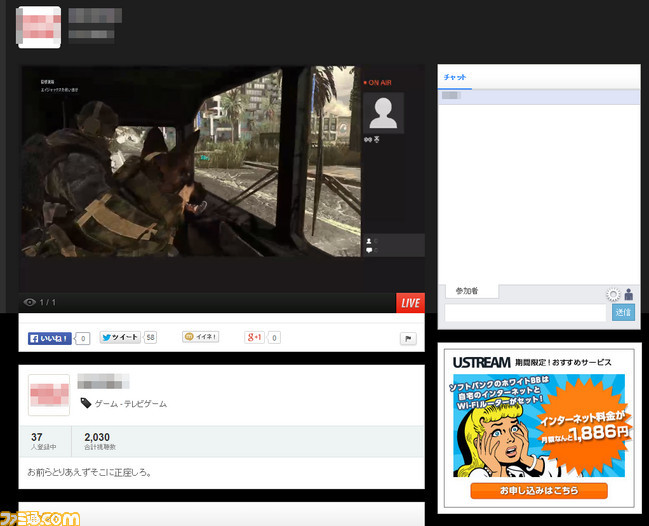Image resolution: width=649 pixels, height=526 pixels.
Task: Open the ゲーム - テレビゲーム category link
Action: pyautogui.click(x=131, y=404)
